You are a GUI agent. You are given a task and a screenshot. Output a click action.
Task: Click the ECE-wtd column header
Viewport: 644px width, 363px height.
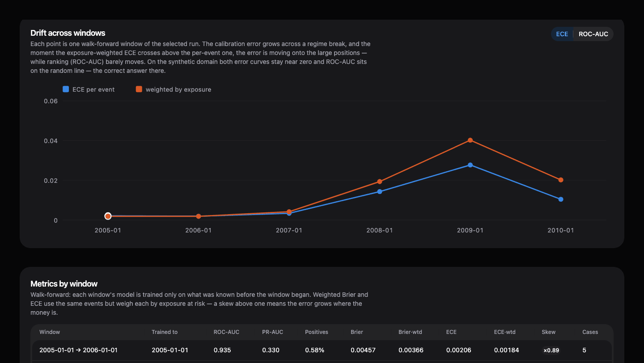point(505,332)
